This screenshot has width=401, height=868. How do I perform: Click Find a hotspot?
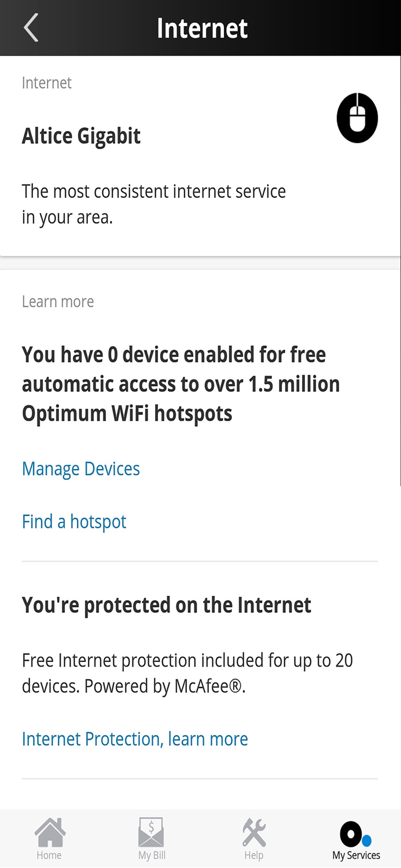[74, 521]
